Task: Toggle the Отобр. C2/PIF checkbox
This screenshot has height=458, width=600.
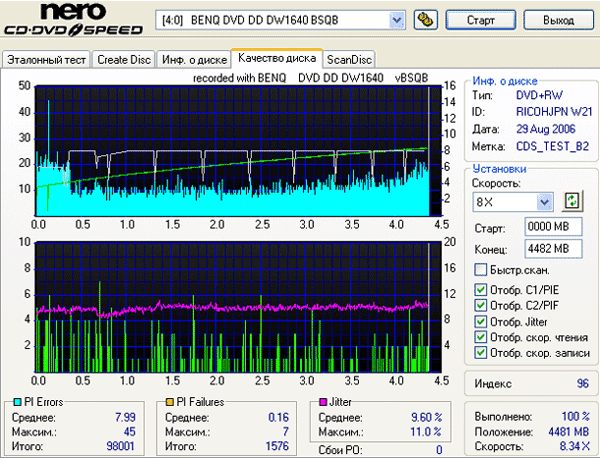Action: [x=481, y=306]
